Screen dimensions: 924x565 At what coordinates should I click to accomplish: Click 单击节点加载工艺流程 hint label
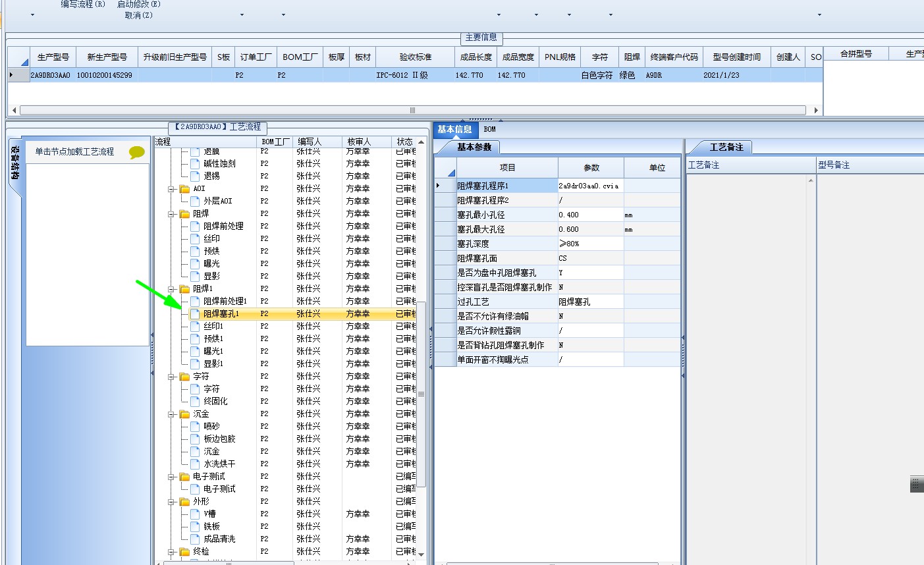[x=74, y=151]
